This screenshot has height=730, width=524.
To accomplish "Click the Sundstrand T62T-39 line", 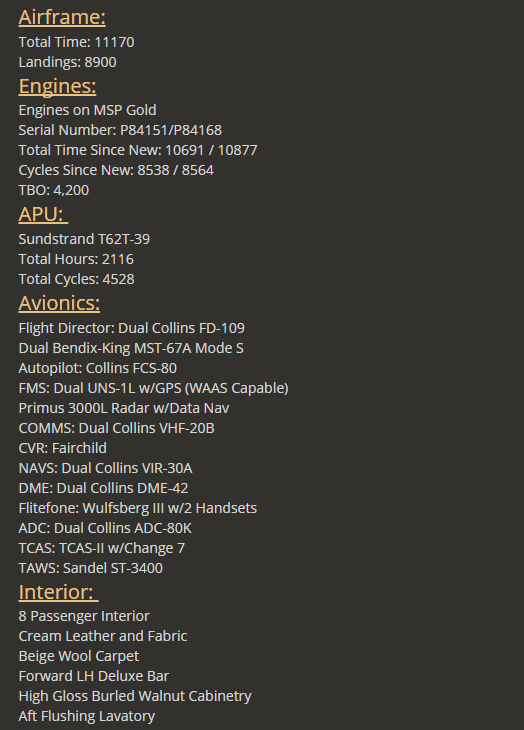I will pos(84,239).
